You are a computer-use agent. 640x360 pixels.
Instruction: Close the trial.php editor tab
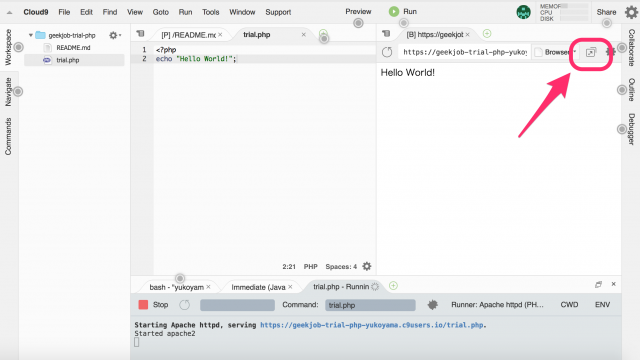coord(304,35)
